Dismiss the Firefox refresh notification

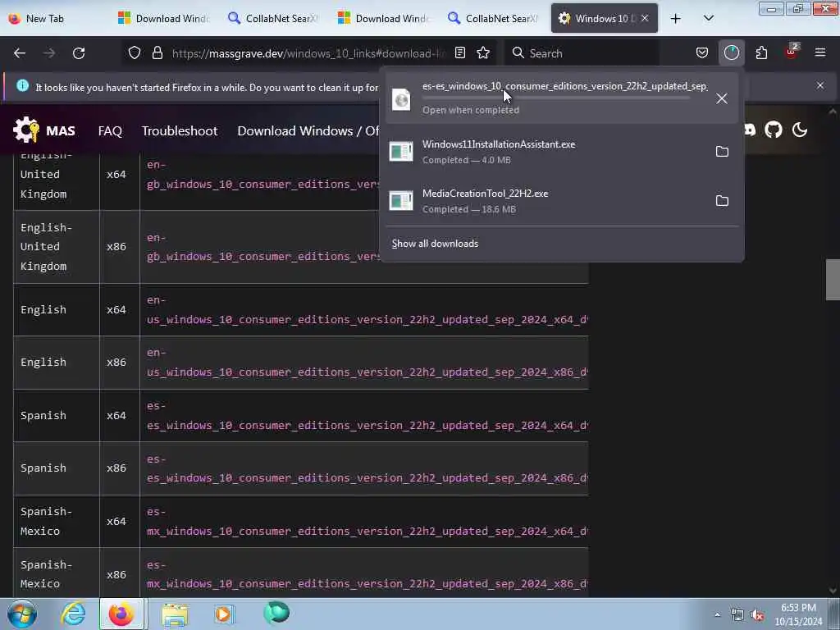[x=819, y=85]
